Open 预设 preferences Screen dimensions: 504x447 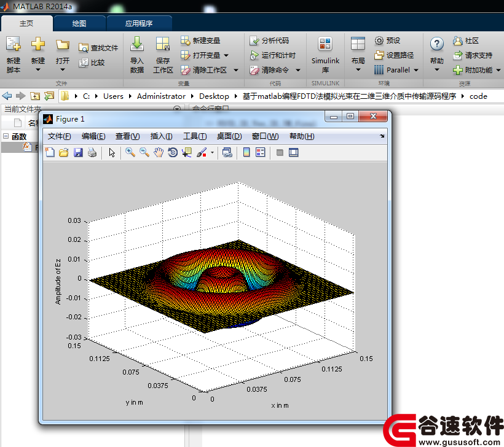pyautogui.click(x=387, y=41)
